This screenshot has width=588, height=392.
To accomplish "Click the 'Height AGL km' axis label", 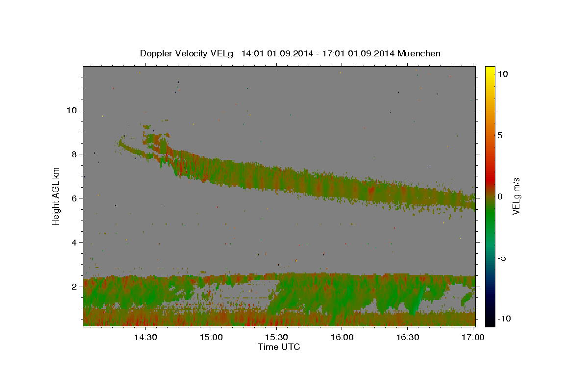I will 56,196.
